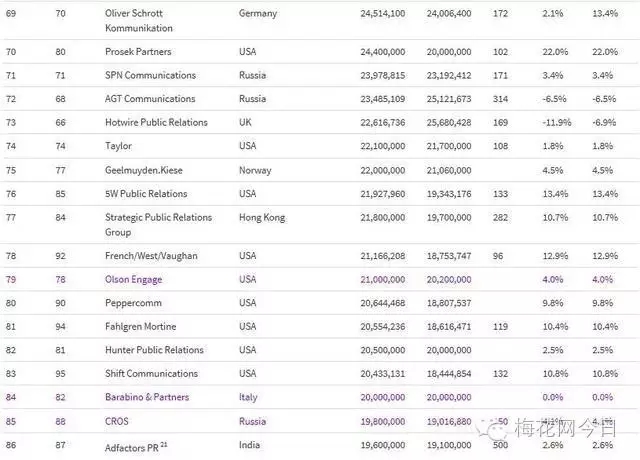Click the Peppercomm agency name
Screen dimensions: 640x460
click(x=134, y=303)
